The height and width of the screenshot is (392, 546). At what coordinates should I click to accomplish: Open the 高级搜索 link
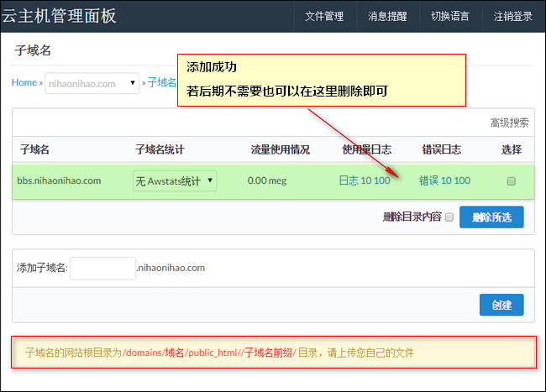[509, 123]
